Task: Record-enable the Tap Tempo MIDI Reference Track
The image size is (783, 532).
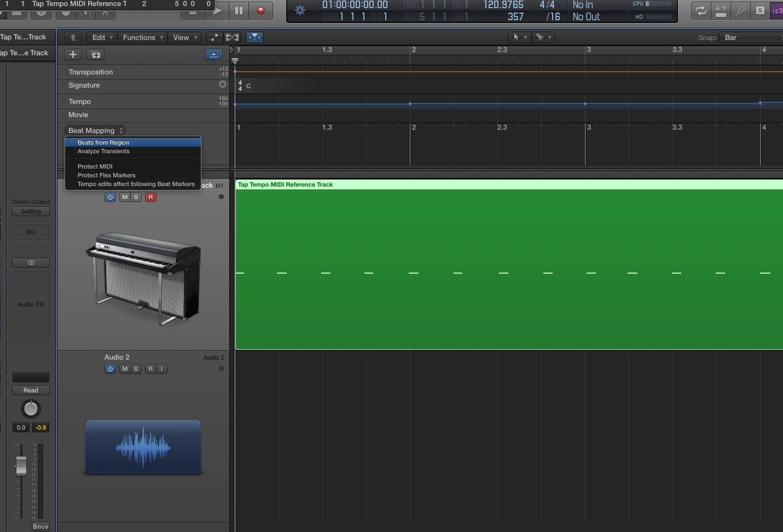Action: [x=150, y=197]
